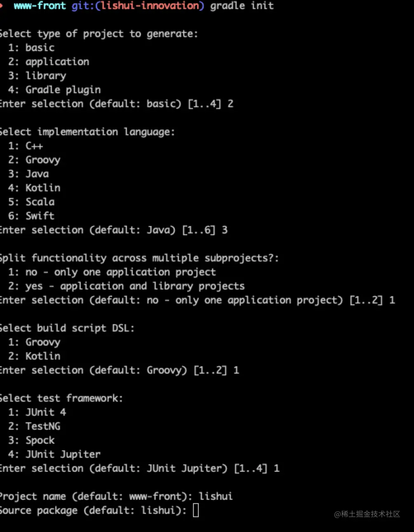Select "2: Groovy" under implementation language
The image size is (414, 532).
tap(34, 160)
